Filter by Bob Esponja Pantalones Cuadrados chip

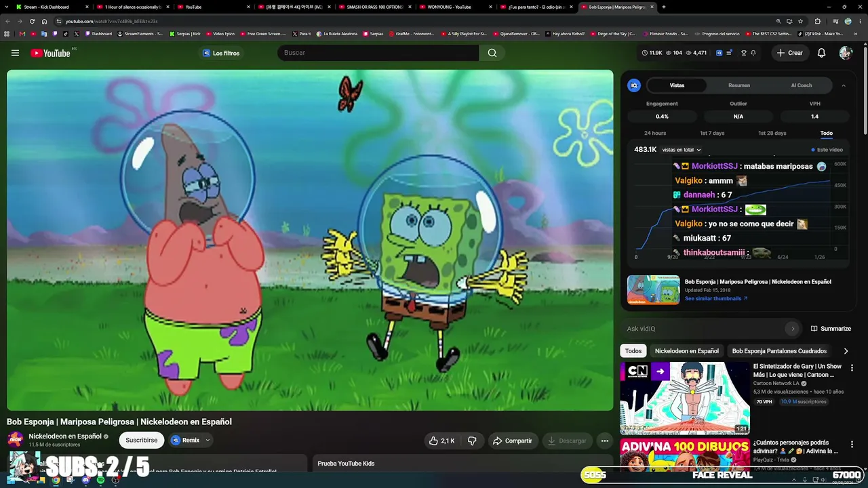[779, 351]
